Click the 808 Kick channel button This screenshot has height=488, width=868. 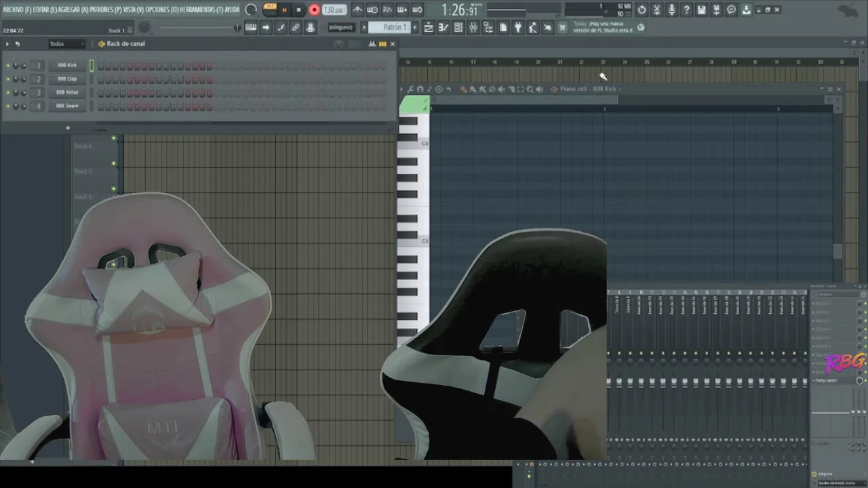[67, 66]
